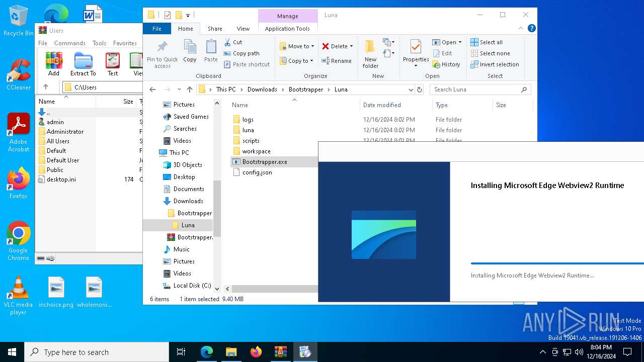Image resolution: width=644 pixels, height=362 pixels.
Task: Switch to the View tab
Action: (x=243, y=29)
